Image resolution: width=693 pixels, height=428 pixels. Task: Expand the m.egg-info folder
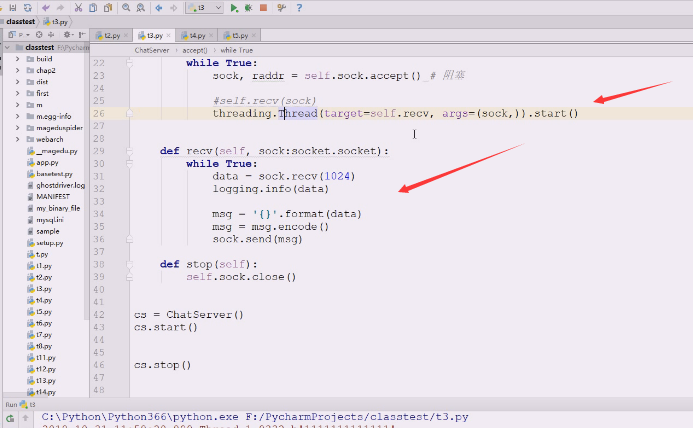coord(17,116)
